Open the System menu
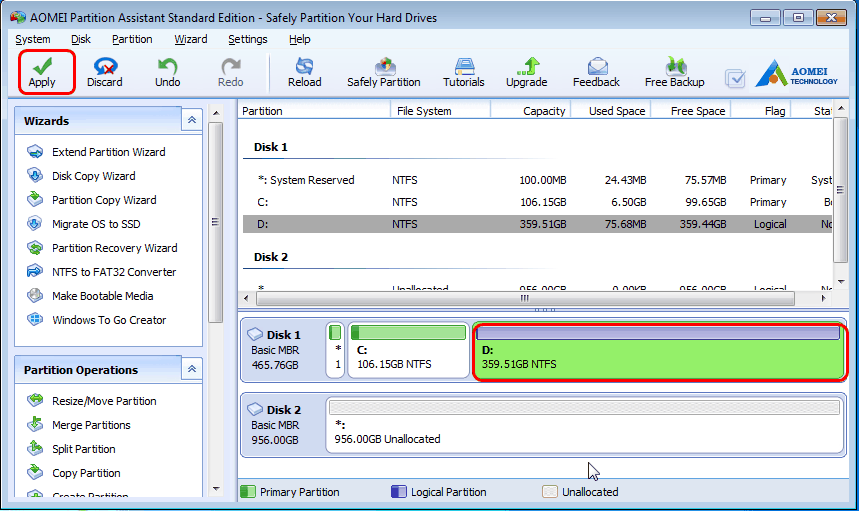 pos(33,39)
